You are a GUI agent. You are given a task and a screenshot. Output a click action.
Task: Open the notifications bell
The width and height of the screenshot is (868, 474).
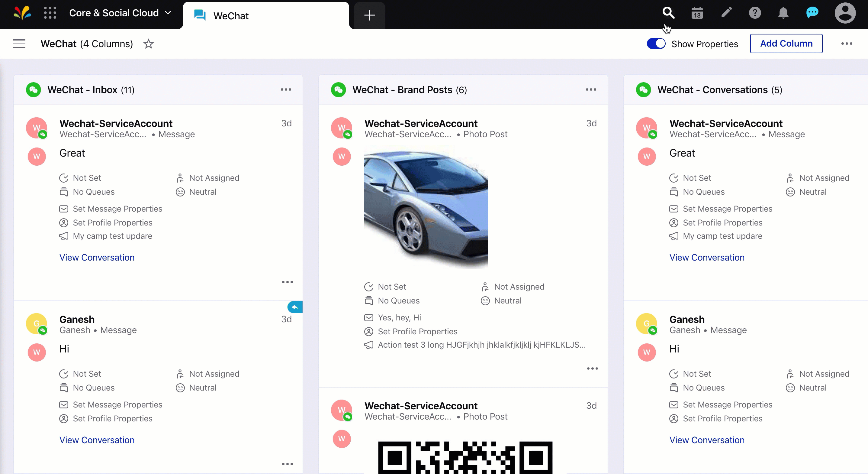click(783, 13)
